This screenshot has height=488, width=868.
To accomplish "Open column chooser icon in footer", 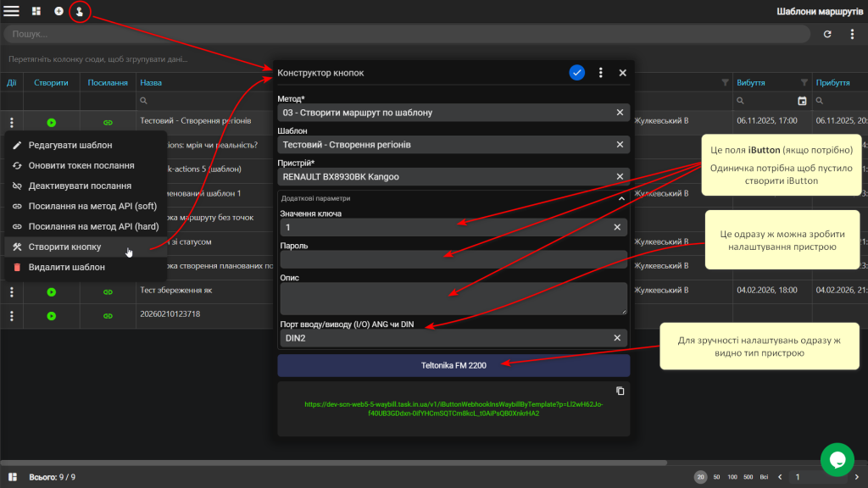I will (12, 477).
